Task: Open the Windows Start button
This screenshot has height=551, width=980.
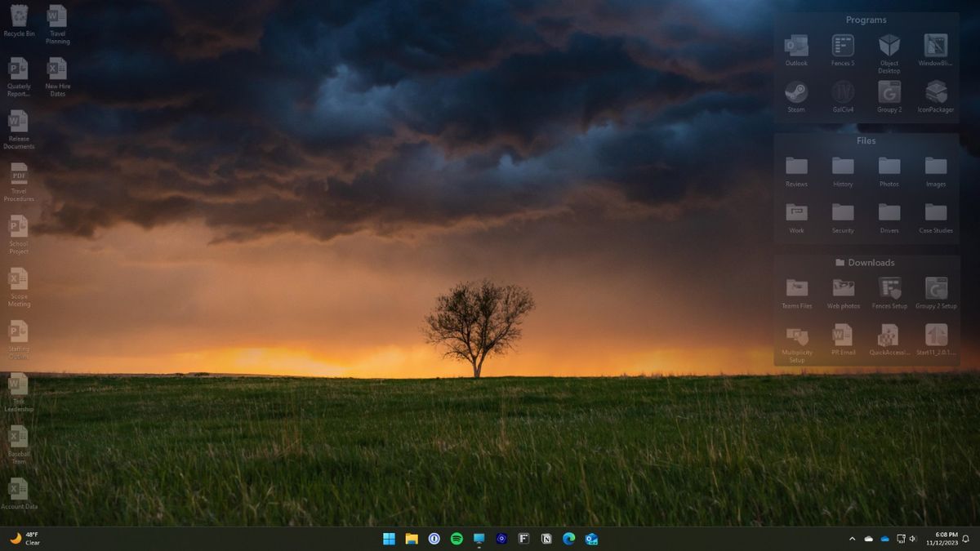Action: coord(390,539)
